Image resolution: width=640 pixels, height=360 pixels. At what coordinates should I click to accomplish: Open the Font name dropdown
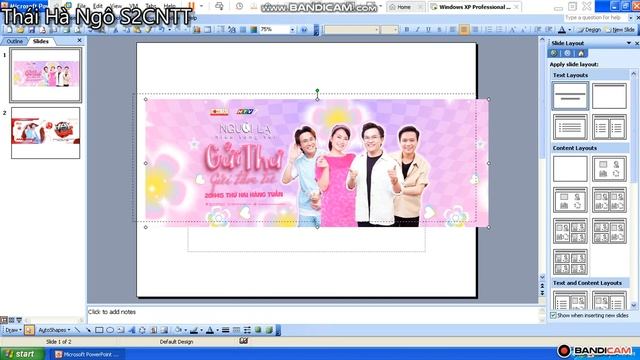(377, 30)
